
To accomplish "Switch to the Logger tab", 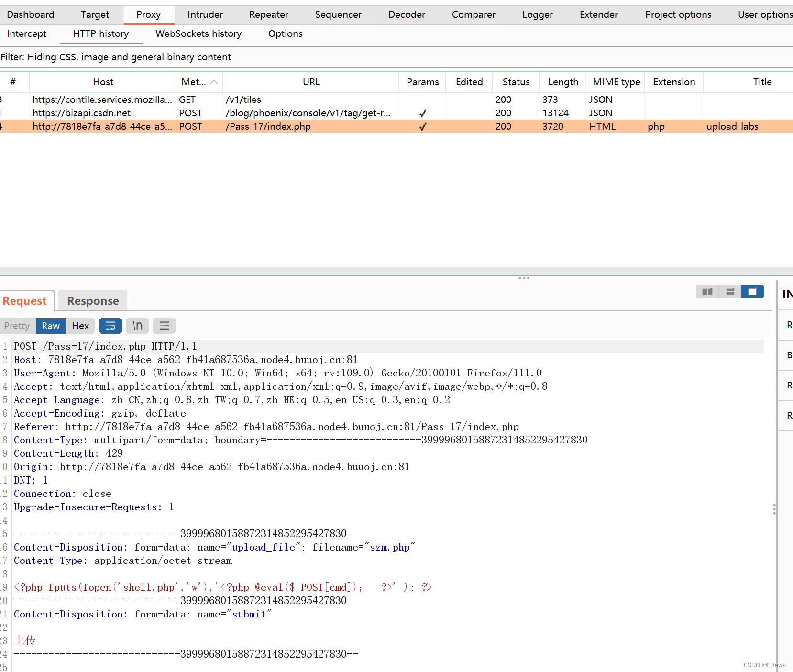I will click(538, 15).
